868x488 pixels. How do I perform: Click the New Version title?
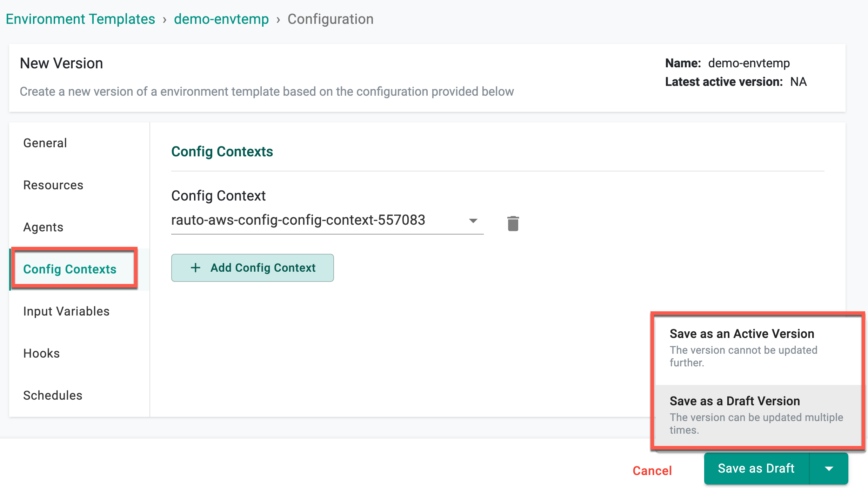61,63
